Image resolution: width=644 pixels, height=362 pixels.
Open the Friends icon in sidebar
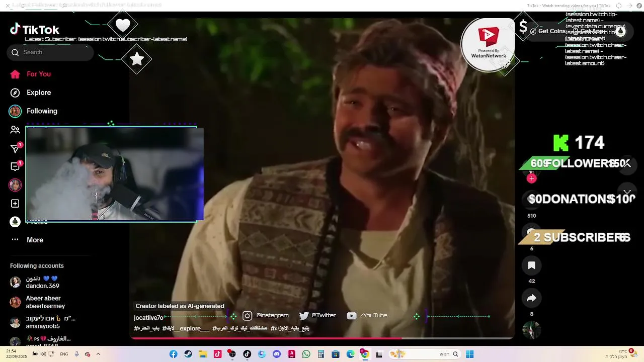point(15,130)
